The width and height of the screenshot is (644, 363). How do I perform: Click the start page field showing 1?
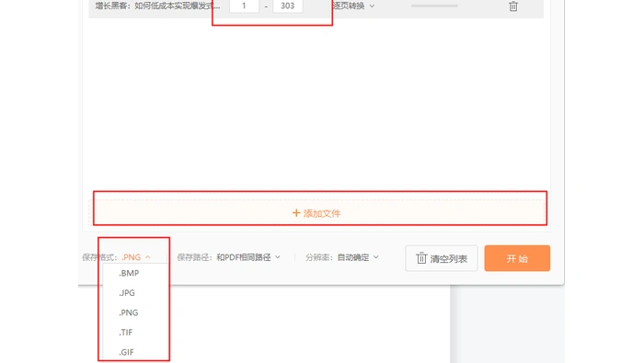pyautogui.click(x=244, y=6)
